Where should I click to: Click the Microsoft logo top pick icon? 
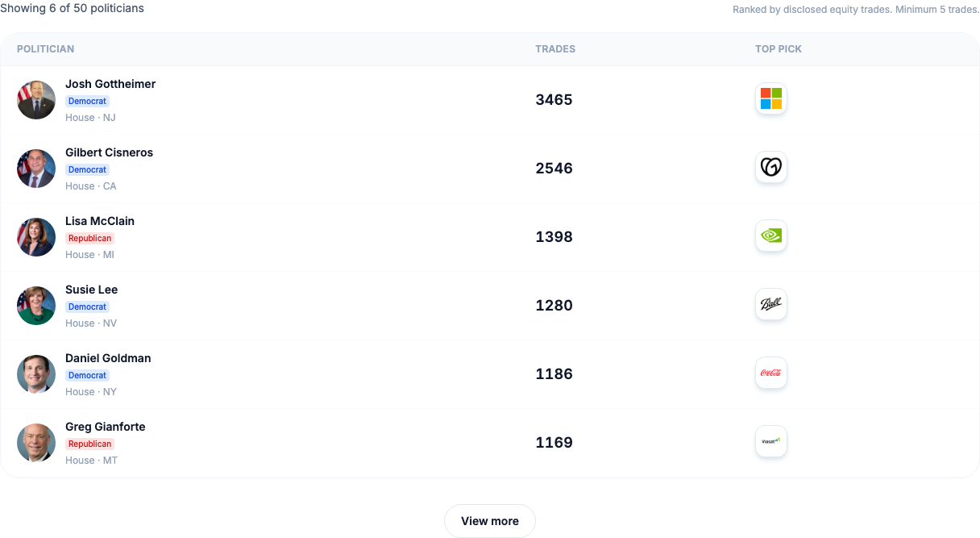(x=771, y=99)
